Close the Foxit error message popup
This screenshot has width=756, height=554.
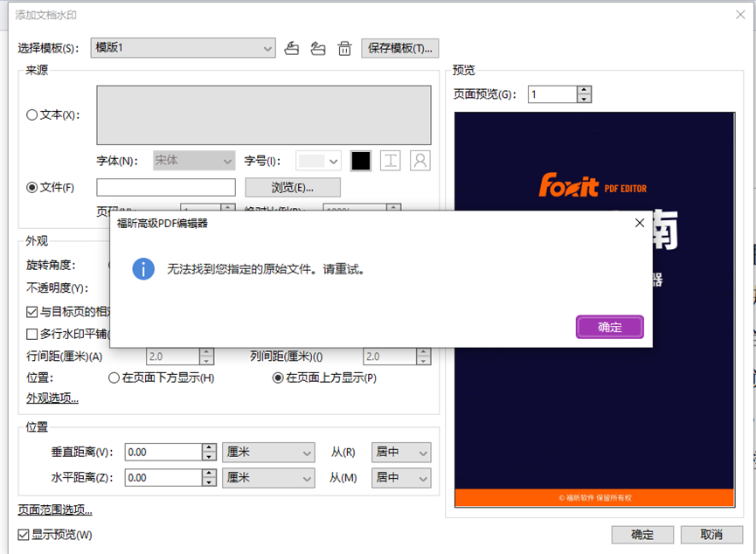pyautogui.click(x=639, y=224)
